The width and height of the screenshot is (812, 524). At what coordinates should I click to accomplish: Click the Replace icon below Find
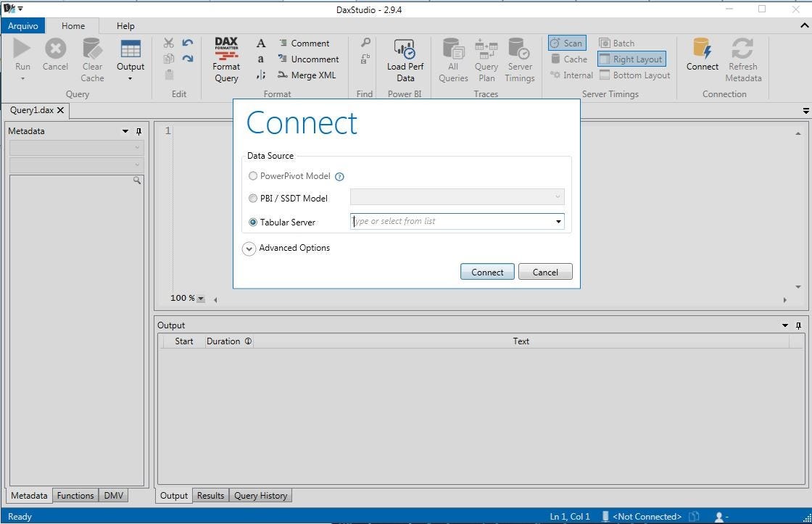(365, 59)
